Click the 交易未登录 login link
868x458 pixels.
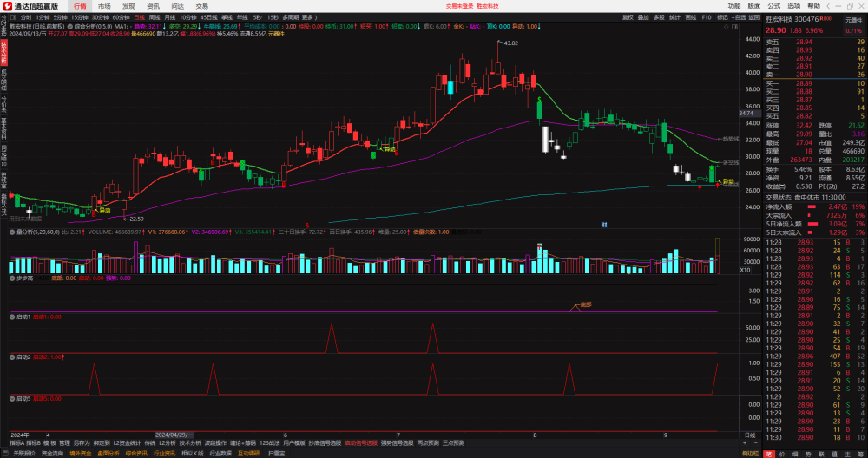point(459,6)
